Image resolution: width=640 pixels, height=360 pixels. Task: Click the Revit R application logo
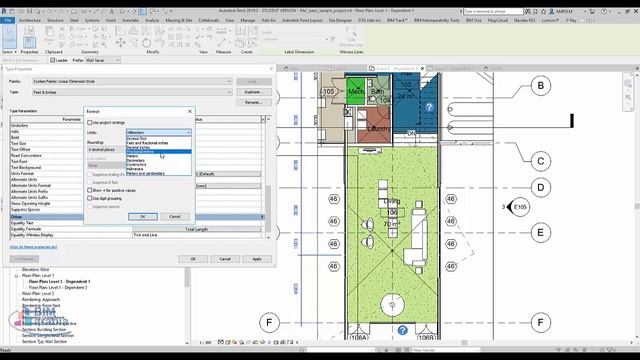pyautogui.click(x=4, y=11)
